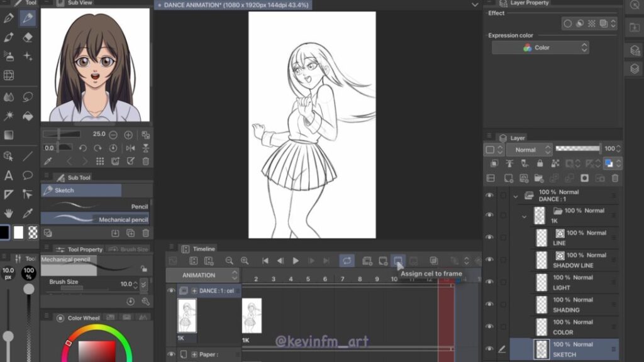The image size is (644, 362).
Task: Delete layer with trash icon
Action: tap(615, 178)
